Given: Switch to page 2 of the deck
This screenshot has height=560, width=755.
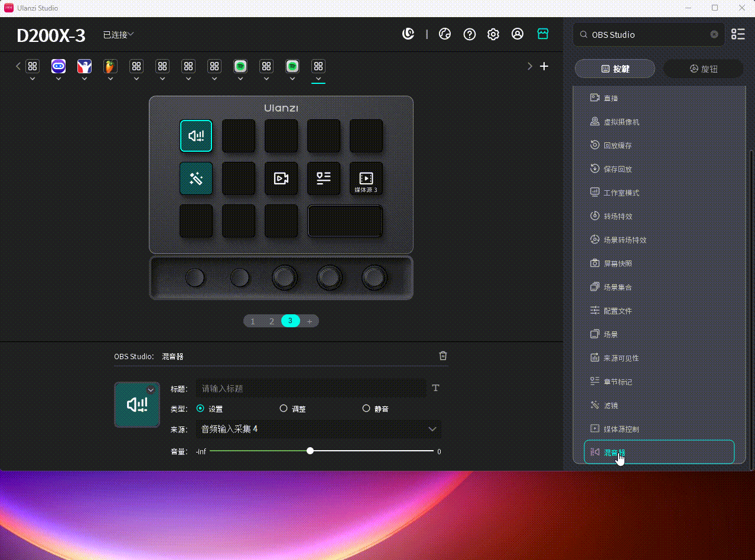Looking at the screenshot, I should 272,321.
